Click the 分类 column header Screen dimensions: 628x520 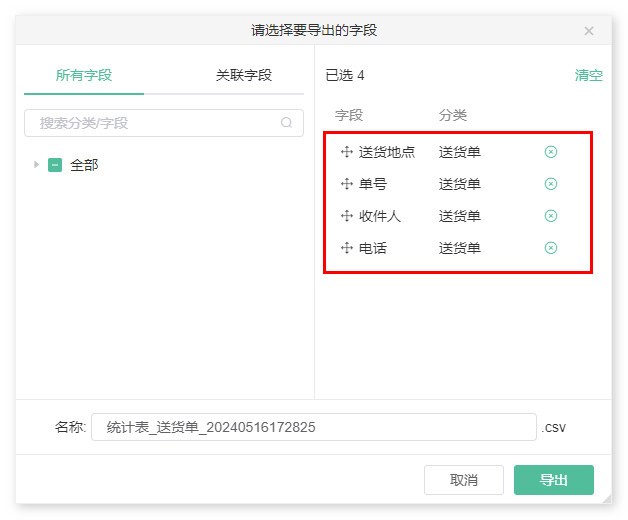click(453, 115)
